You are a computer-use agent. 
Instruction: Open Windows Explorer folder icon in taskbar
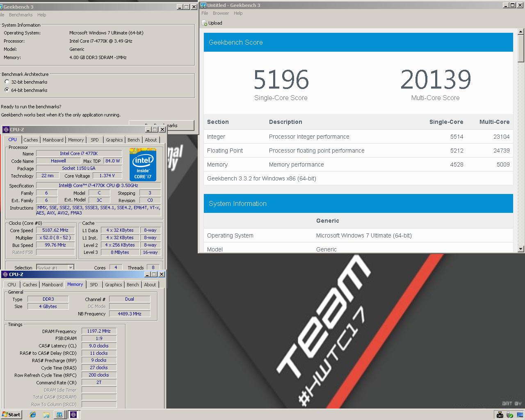pos(46,415)
